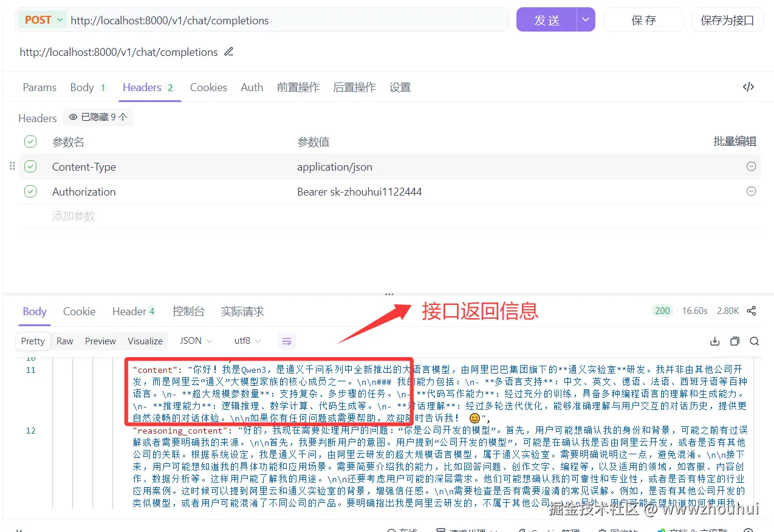Click the drag handle of Content-Type row
Viewport: 774px width, 532px height.
coord(12,166)
